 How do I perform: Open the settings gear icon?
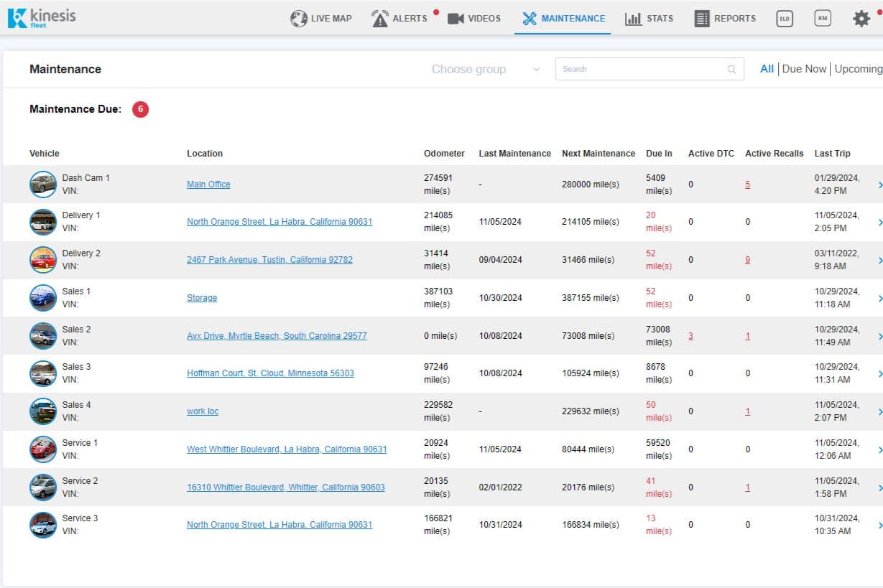[861, 19]
